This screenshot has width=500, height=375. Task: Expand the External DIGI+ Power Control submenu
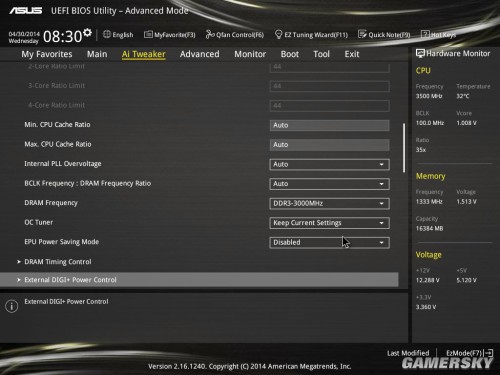pyautogui.click(x=199, y=280)
